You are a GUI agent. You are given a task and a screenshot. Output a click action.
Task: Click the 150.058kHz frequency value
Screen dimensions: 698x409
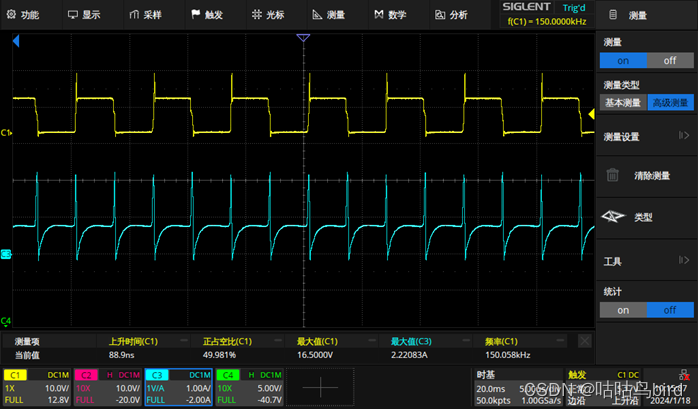(x=507, y=355)
